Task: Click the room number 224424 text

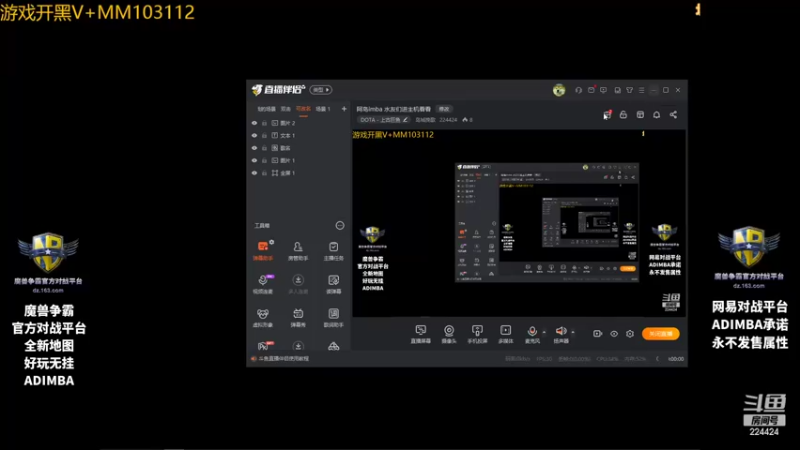Action: click(x=448, y=120)
